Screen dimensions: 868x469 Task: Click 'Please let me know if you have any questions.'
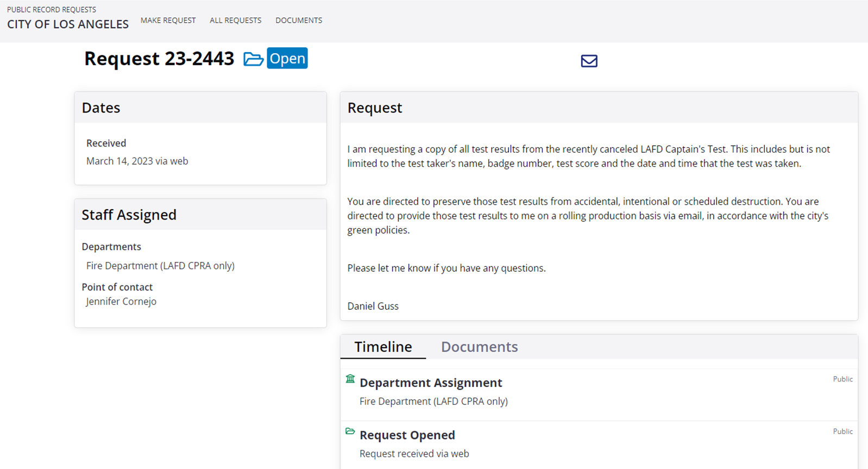[x=446, y=268]
